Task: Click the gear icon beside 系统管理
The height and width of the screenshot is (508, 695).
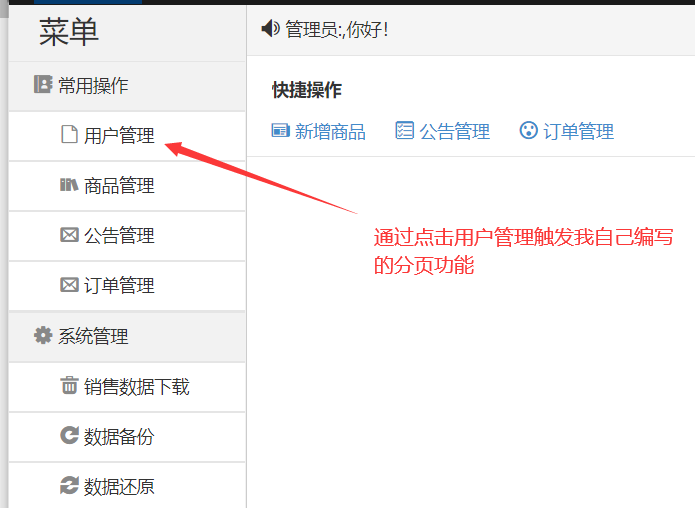Action: 43,335
